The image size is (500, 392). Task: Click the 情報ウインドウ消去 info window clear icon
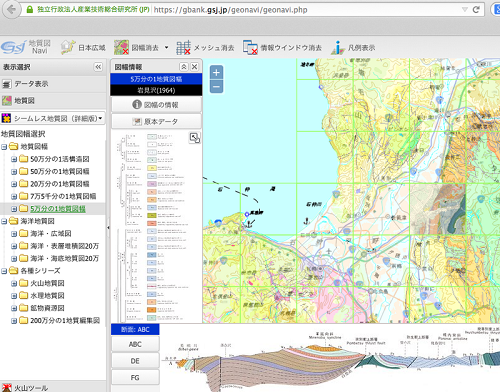point(250,47)
